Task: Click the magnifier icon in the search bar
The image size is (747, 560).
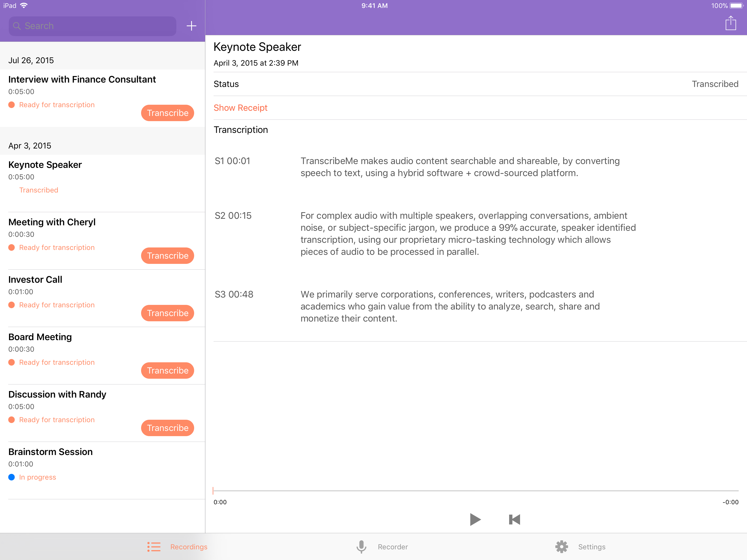Action: pos(17,26)
